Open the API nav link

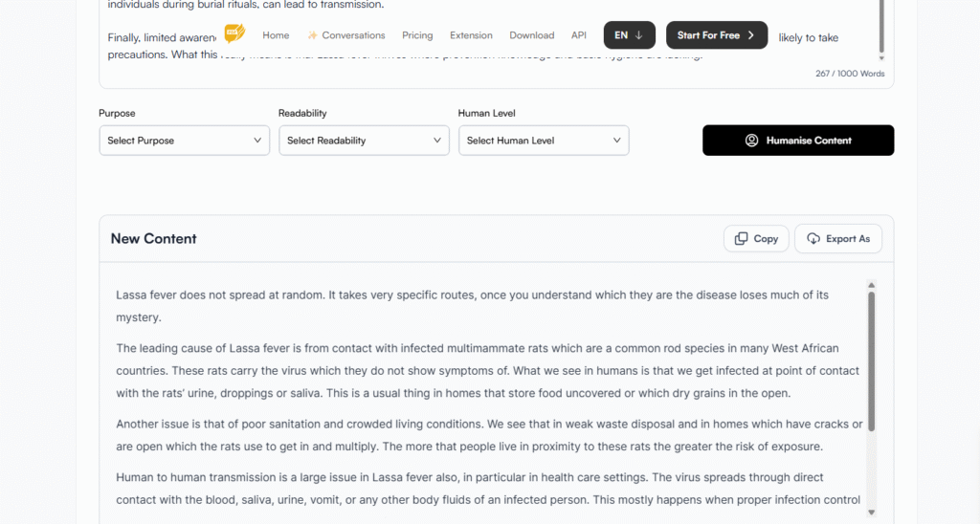[579, 35]
